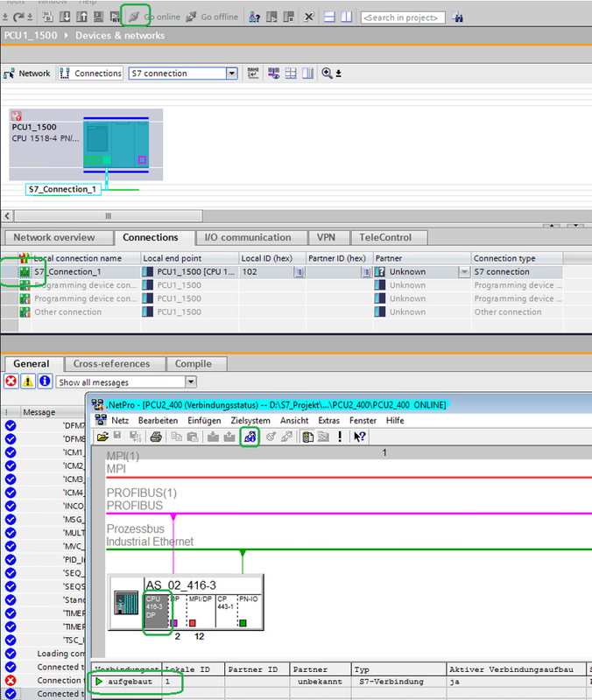Click the S7_Connection_1 label in network view
This screenshot has height=700, width=592.
coord(63,189)
